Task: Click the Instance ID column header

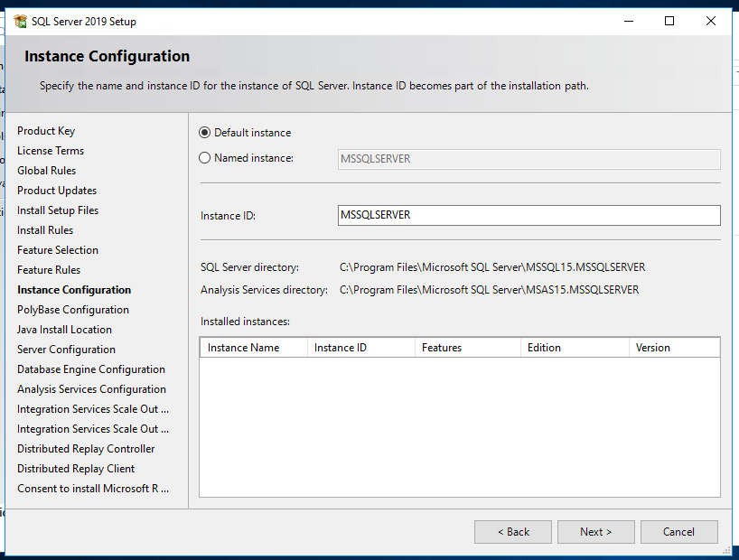Action: click(361, 348)
